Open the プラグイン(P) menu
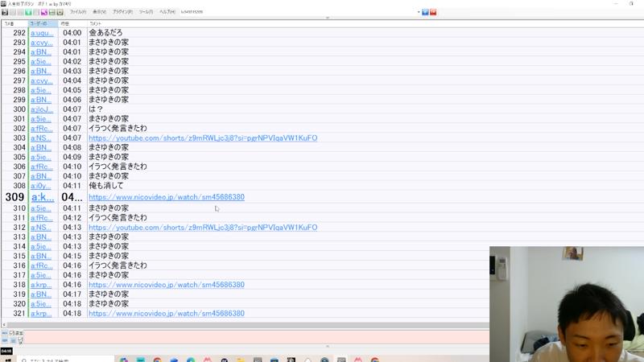The width and height of the screenshot is (644, 362). 122,12
